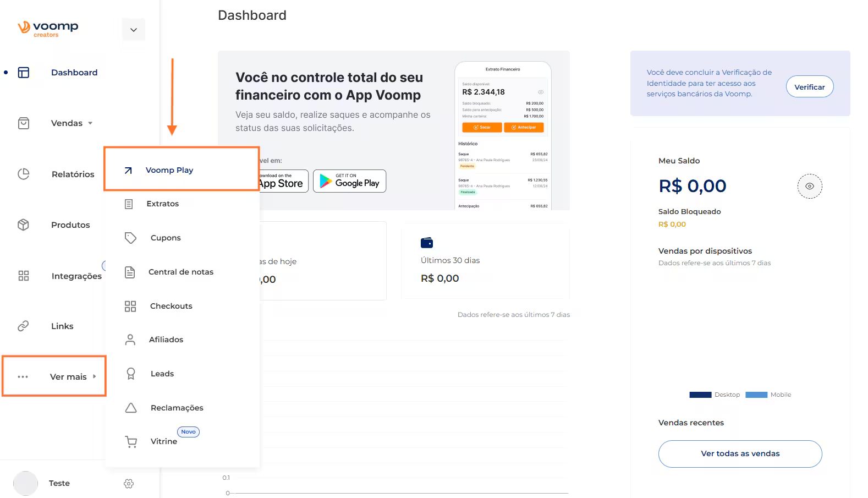The height and width of the screenshot is (498, 868).
Task: Click the three-dots icon beside Ver mais
Action: [x=23, y=377]
